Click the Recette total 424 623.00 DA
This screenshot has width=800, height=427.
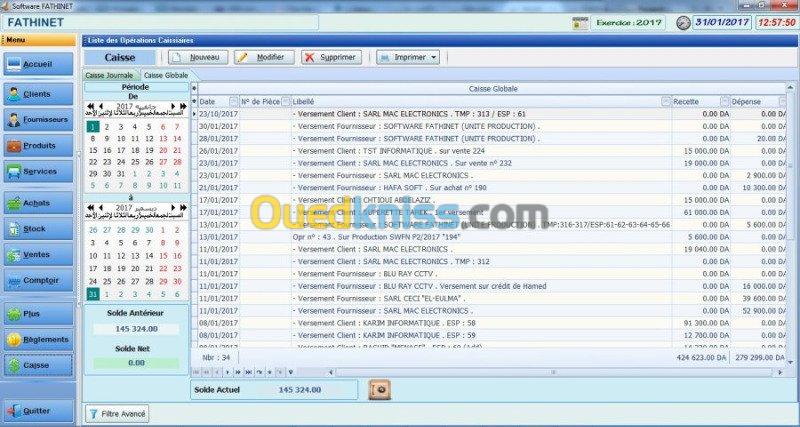[x=701, y=358]
